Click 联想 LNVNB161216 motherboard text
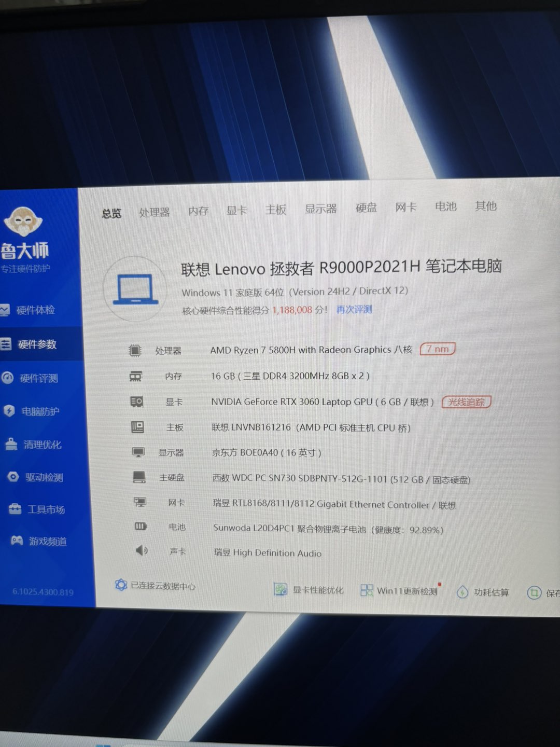The height and width of the screenshot is (747, 560). click(x=311, y=427)
